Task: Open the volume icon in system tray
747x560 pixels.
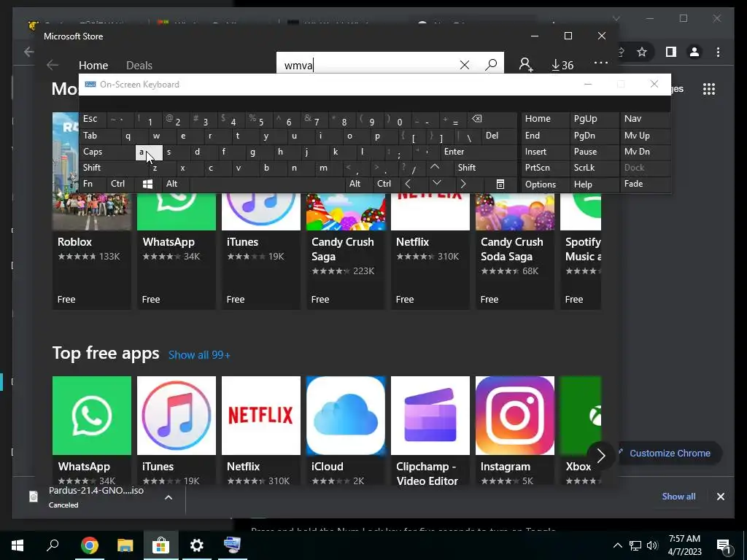Action: click(652, 545)
